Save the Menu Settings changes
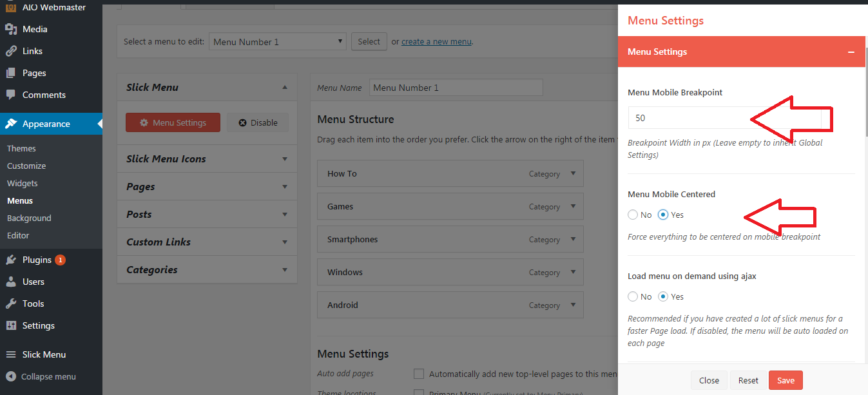 786,380
